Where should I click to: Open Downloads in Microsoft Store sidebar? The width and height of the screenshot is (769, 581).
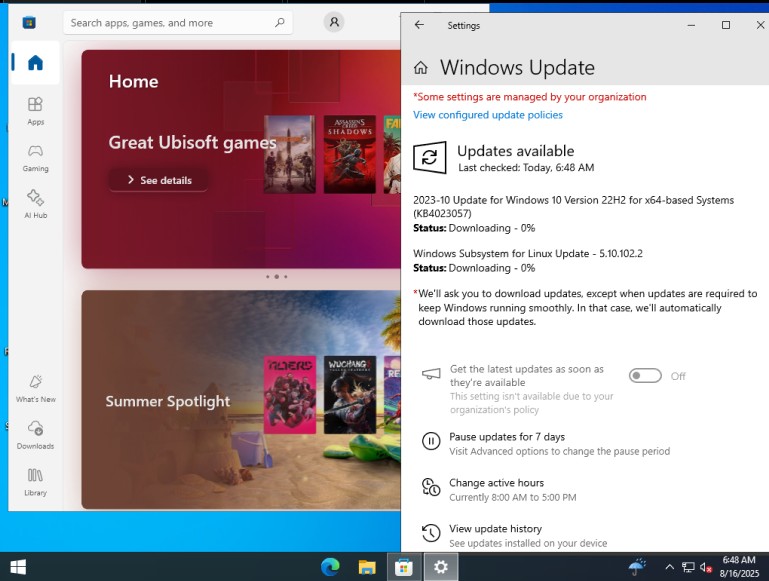coord(35,435)
